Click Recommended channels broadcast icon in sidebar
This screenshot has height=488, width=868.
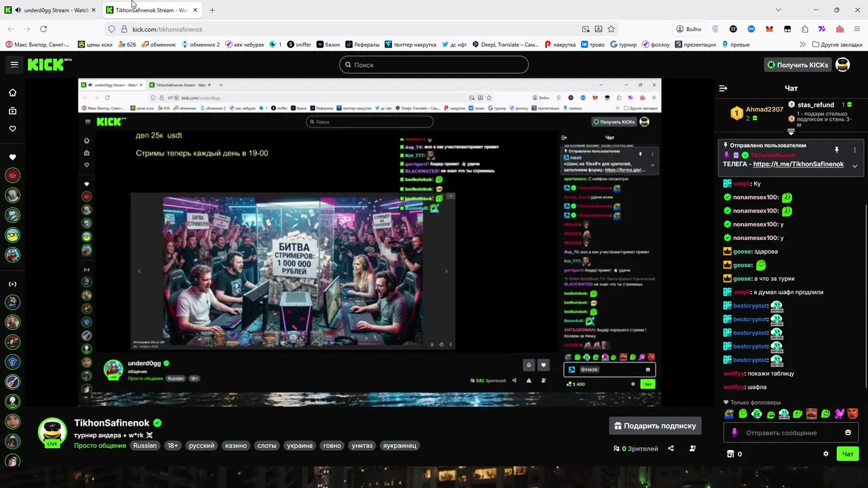click(x=12, y=284)
